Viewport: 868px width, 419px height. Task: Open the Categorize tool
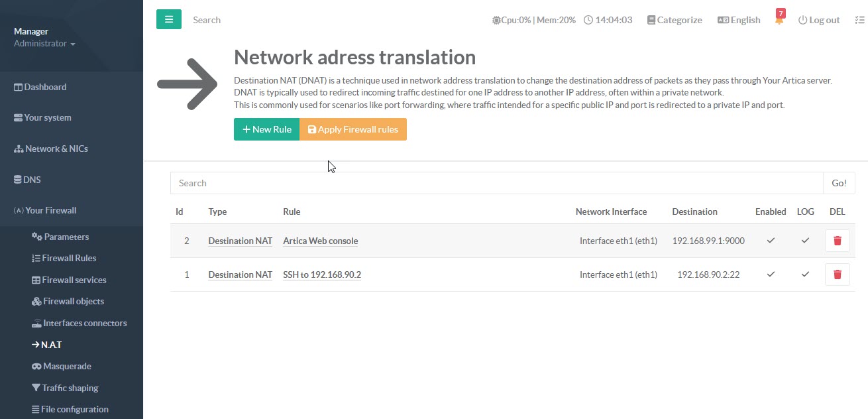click(675, 21)
